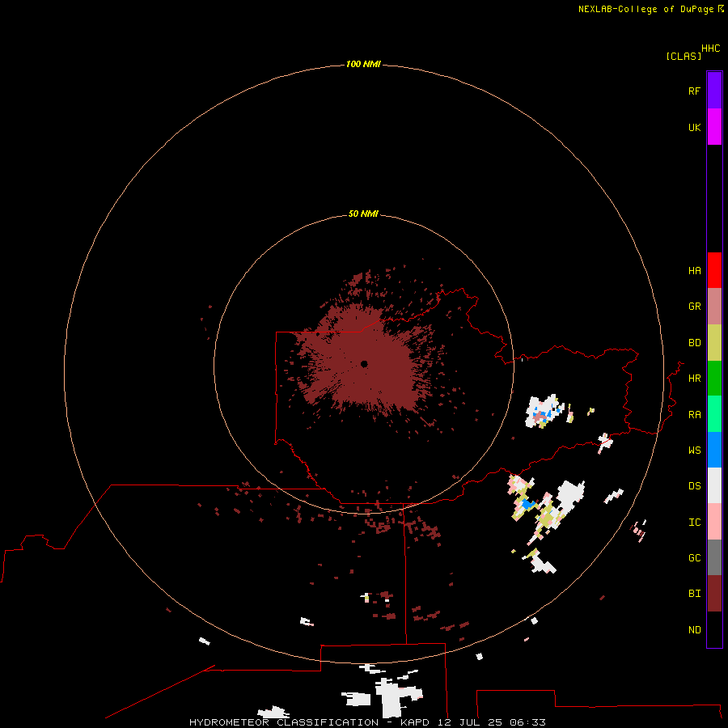Image resolution: width=728 pixels, height=728 pixels.
Task: Click the 50 NMI range ring label
Action: (x=363, y=214)
